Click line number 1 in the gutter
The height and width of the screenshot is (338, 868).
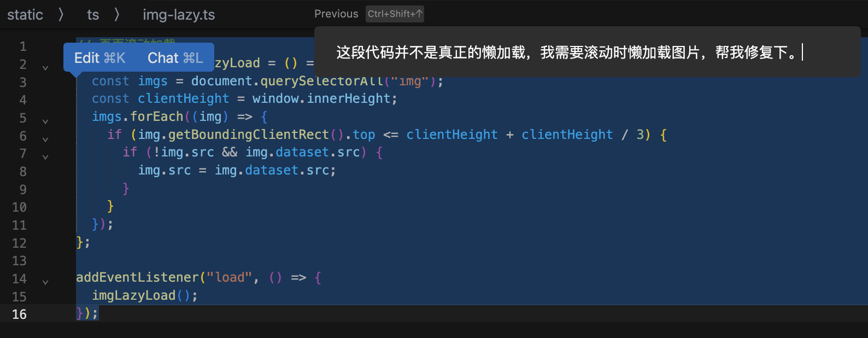pyautogui.click(x=23, y=46)
